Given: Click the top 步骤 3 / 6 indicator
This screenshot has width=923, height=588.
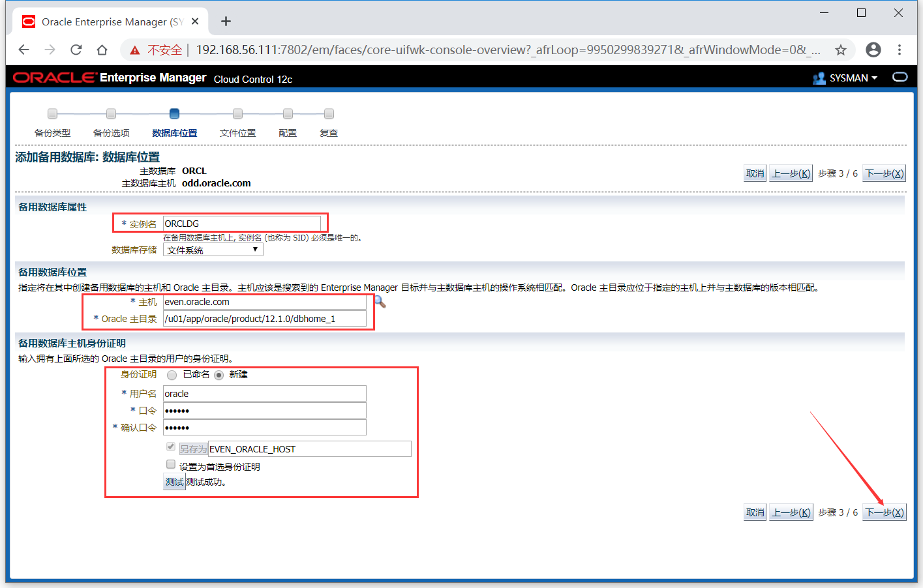Looking at the screenshot, I should [838, 173].
